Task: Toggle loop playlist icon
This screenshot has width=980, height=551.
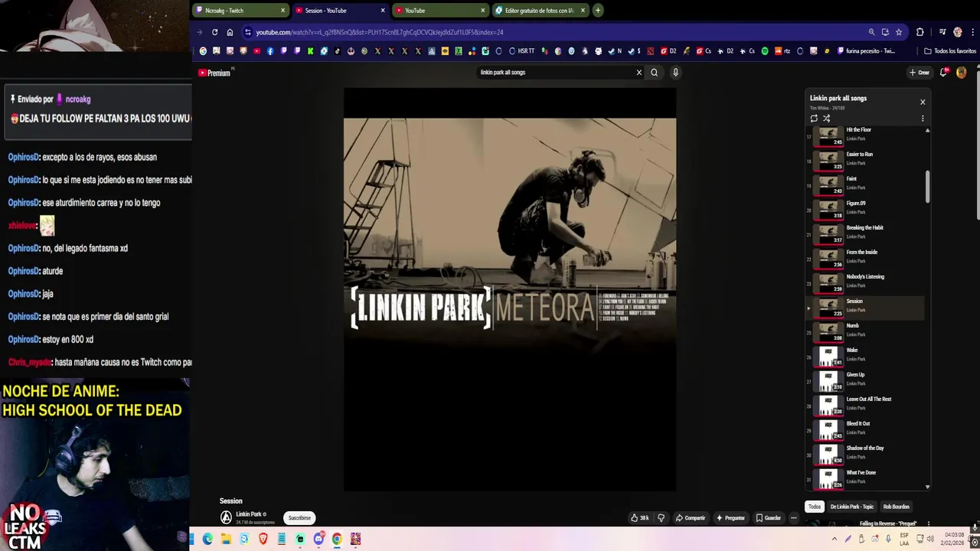Action: click(x=814, y=119)
